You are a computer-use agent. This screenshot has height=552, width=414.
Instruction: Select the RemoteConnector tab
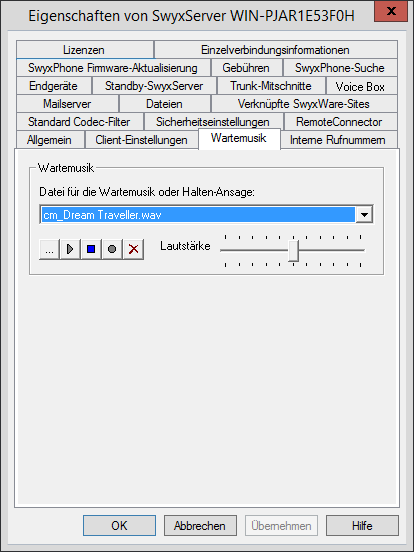339,122
